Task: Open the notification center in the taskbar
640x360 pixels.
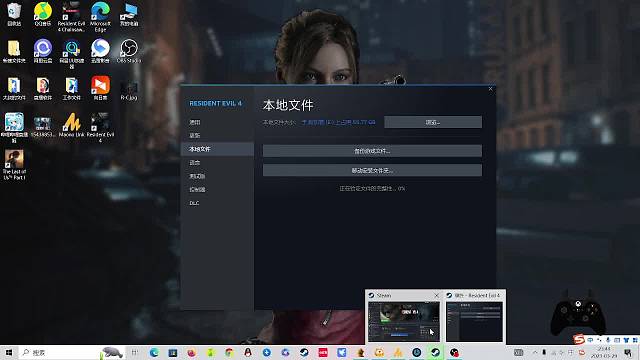Action: (629, 352)
